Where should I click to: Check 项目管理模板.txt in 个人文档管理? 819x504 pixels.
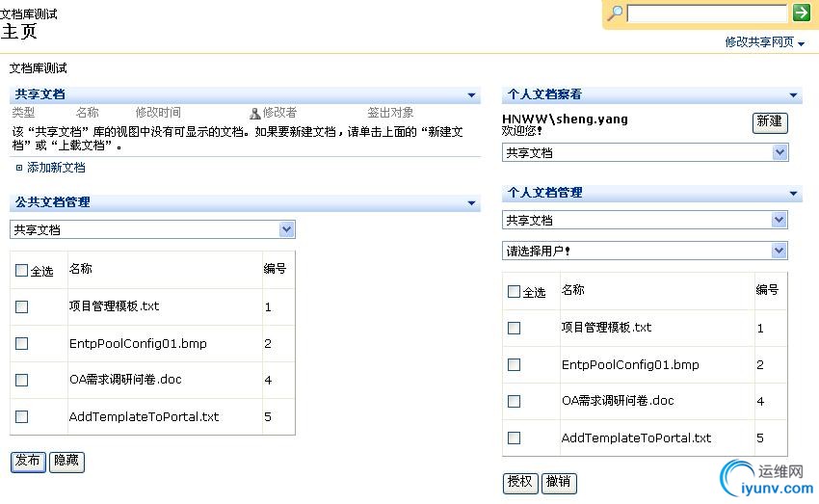pyautogui.click(x=514, y=328)
